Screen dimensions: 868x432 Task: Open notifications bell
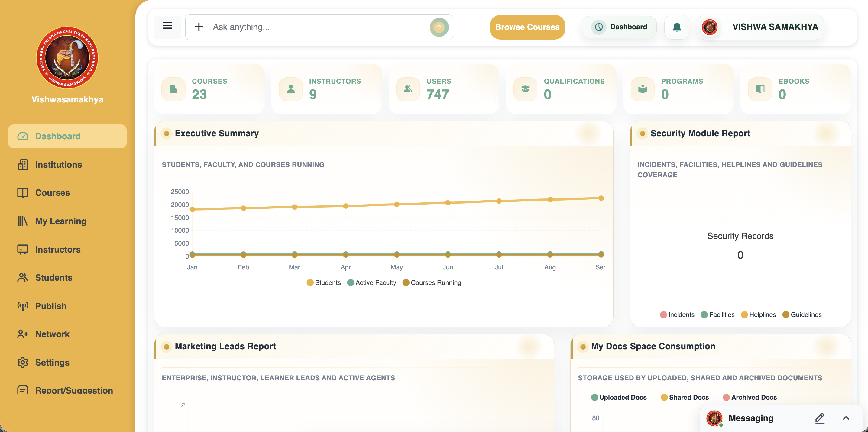(677, 27)
